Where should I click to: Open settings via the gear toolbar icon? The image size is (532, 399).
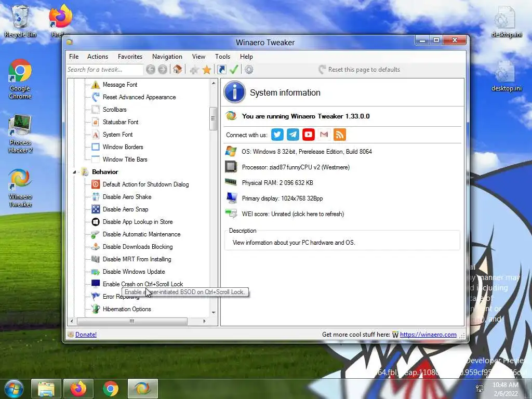tap(249, 70)
